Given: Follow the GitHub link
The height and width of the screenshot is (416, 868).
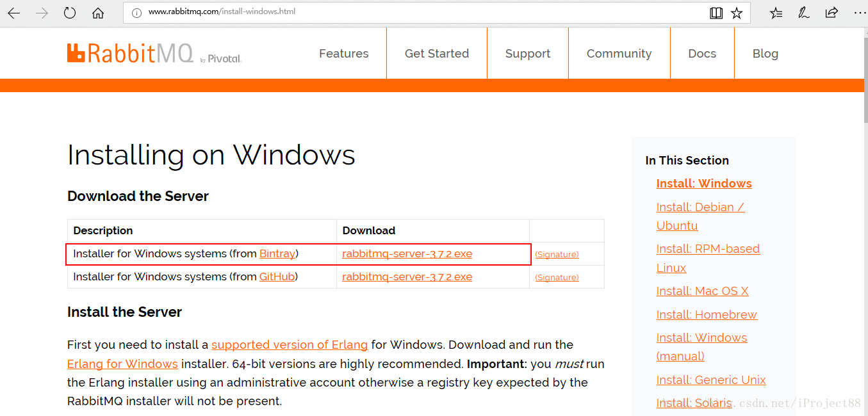Looking at the screenshot, I should click(x=277, y=276).
